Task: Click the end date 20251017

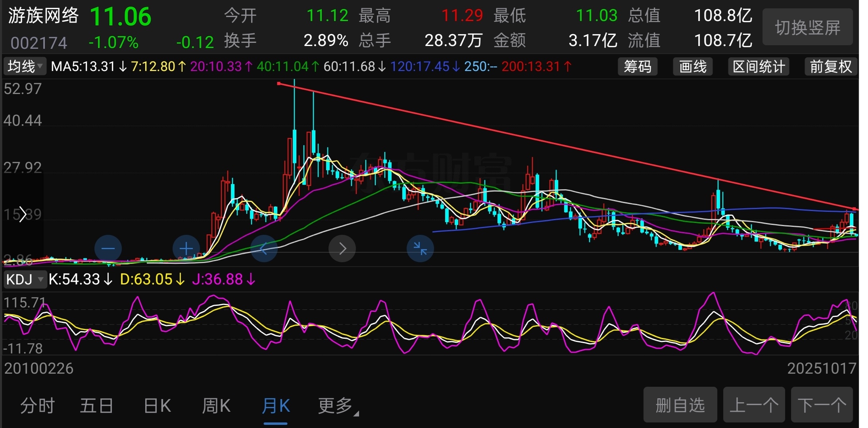Action: [822, 369]
